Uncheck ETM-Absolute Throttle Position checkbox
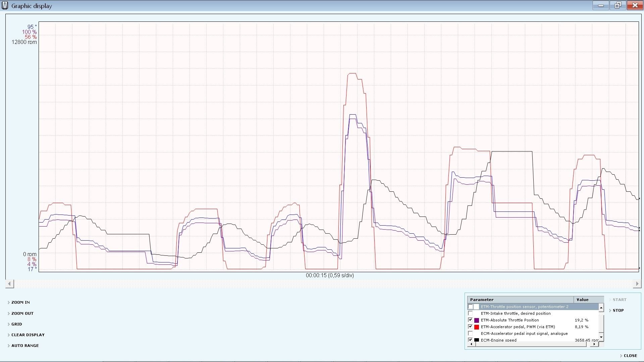Viewport: 644px width, 362px height. 470,320
